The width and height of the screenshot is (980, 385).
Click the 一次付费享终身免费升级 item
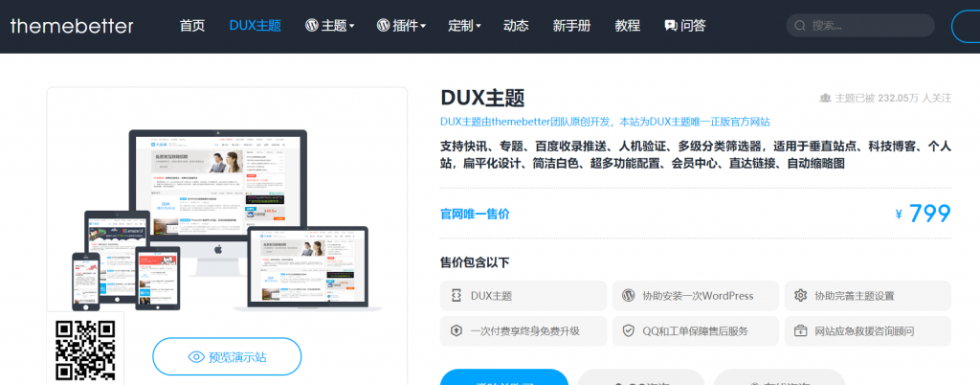pos(523,331)
